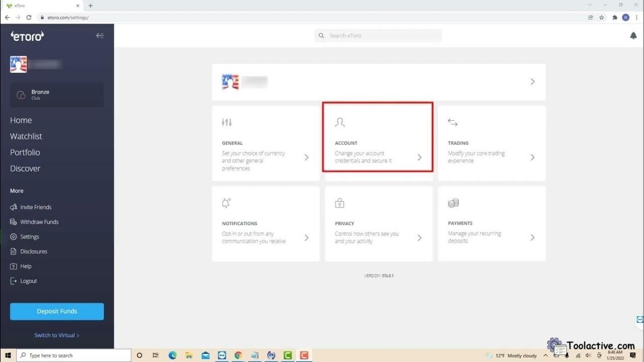Click the Privacy padlock icon
The width and height of the screenshot is (644, 362).
(339, 203)
